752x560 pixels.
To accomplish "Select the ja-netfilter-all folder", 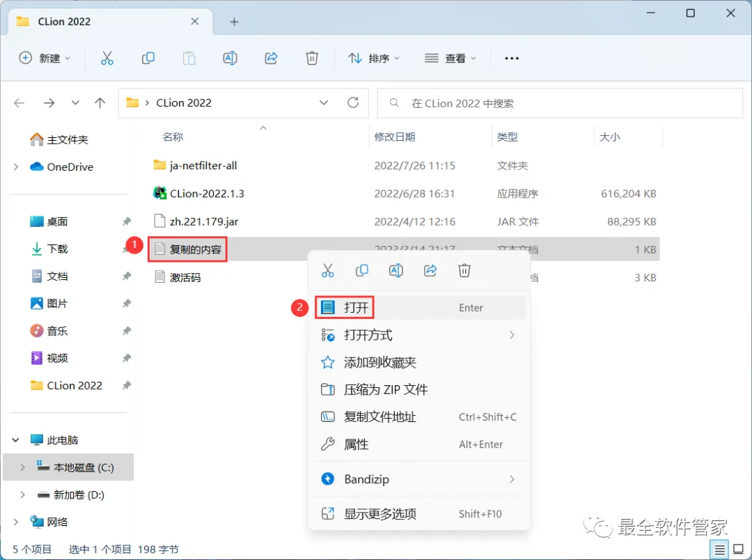I will (x=203, y=166).
